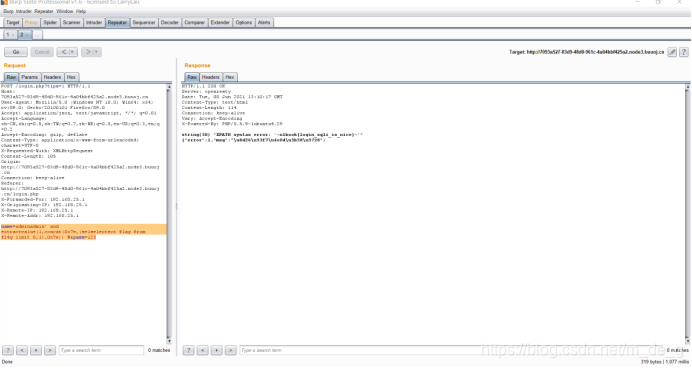Click the Response panel heading
The height and width of the screenshot is (368, 692).
(197, 65)
